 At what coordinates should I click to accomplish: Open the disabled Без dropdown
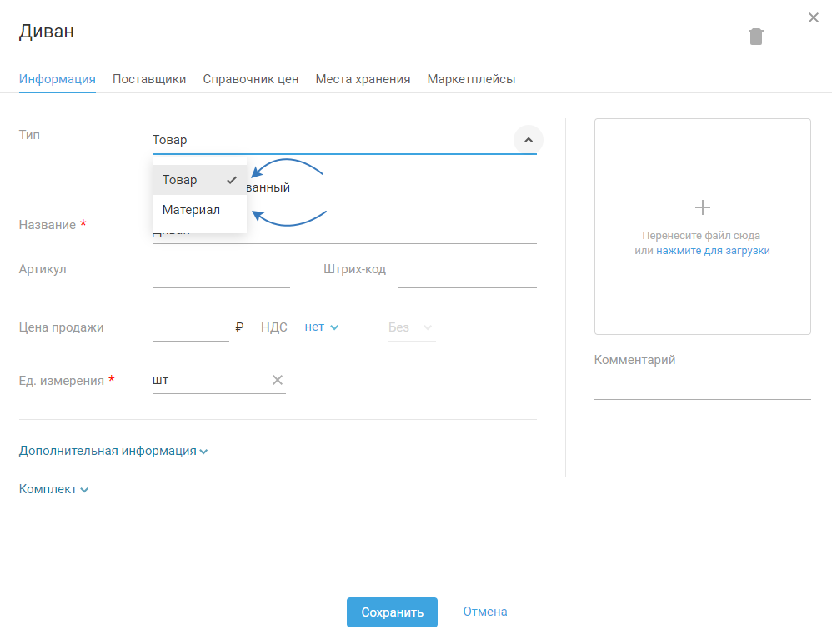[410, 327]
